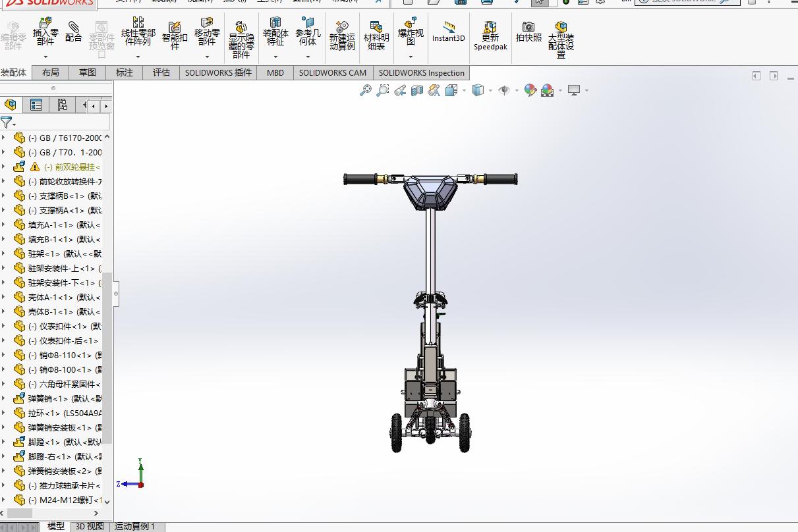Open Bill of Materials (材料明细表) tool
The image size is (798, 532).
click(x=376, y=36)
